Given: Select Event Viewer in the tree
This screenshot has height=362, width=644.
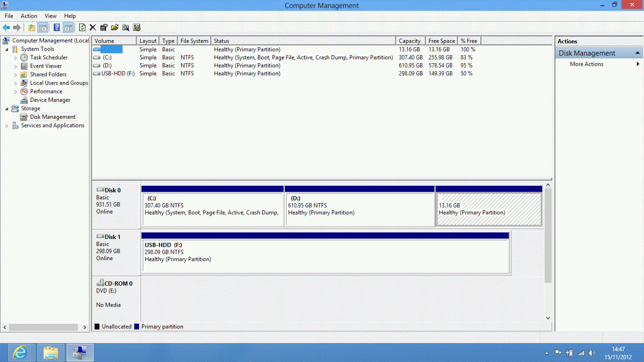Looking at the screenshot, I should pyautogui.click(x=46, y=66).
